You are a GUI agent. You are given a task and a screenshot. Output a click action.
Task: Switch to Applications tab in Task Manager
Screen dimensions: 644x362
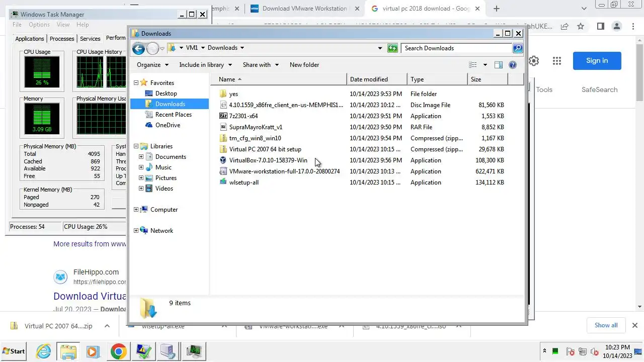(x=30, y=39)
